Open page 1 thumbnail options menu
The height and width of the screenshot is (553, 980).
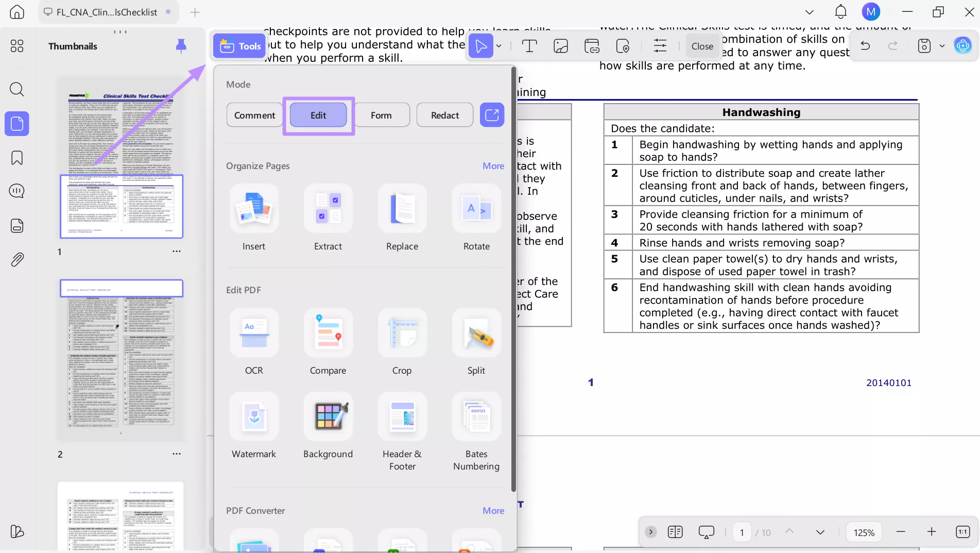[x=177, y=252]
